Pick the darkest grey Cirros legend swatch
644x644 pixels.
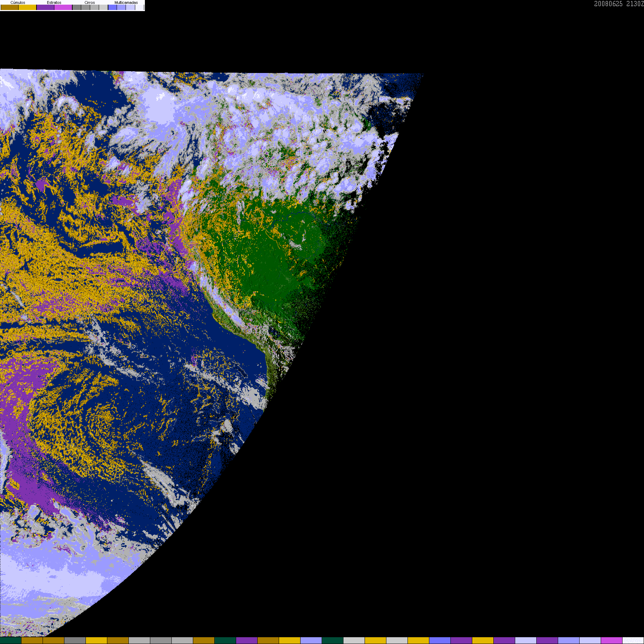[77, 7]
